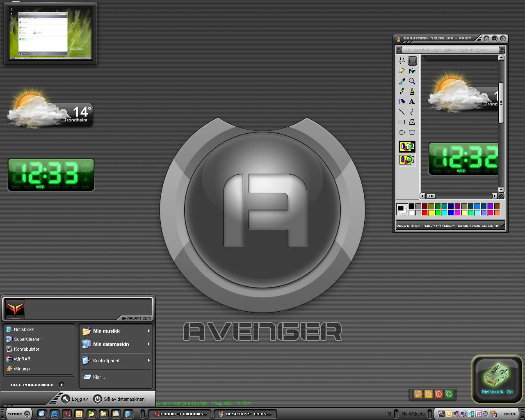Click the gears icon in system tray

tap(441, 414)
